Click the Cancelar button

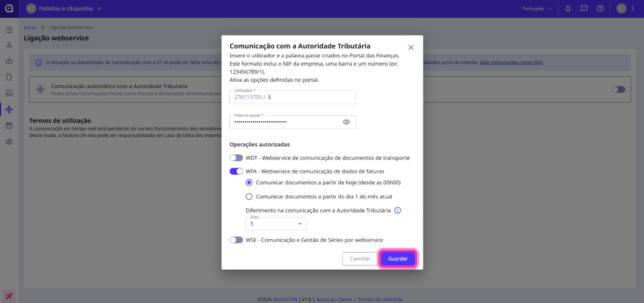point(360,258)
